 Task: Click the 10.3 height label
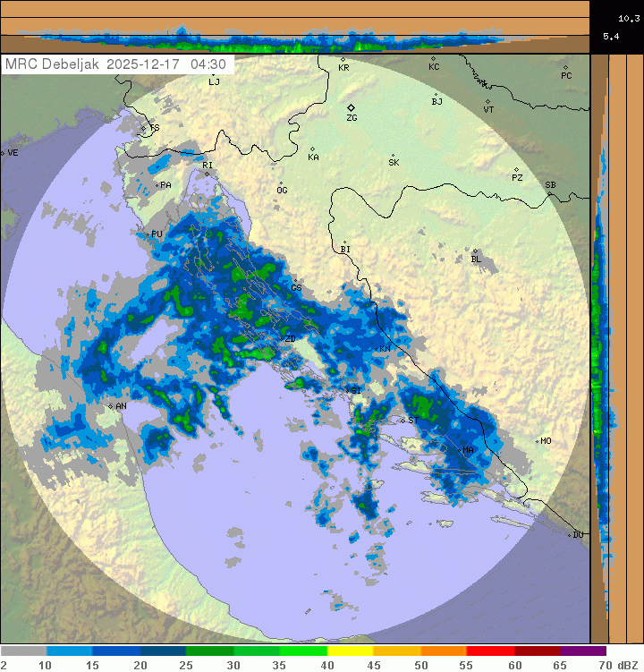coord(628,18)
